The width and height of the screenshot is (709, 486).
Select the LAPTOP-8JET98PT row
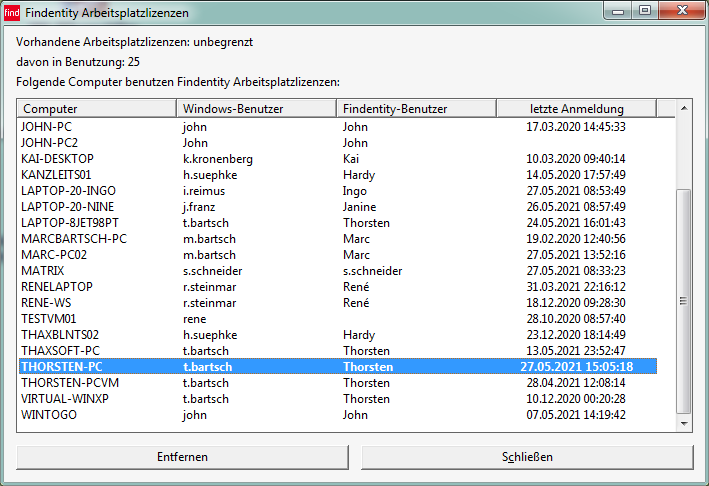(338, 223)
